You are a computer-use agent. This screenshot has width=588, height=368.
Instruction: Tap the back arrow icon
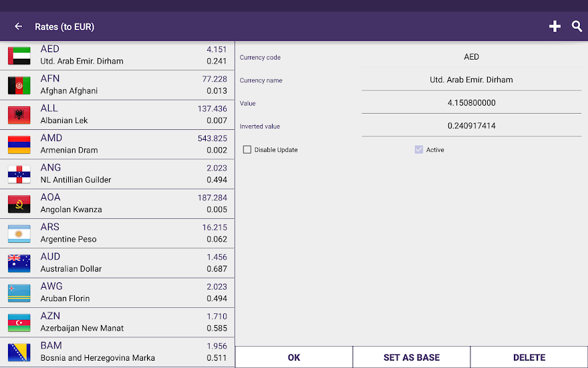18,27
